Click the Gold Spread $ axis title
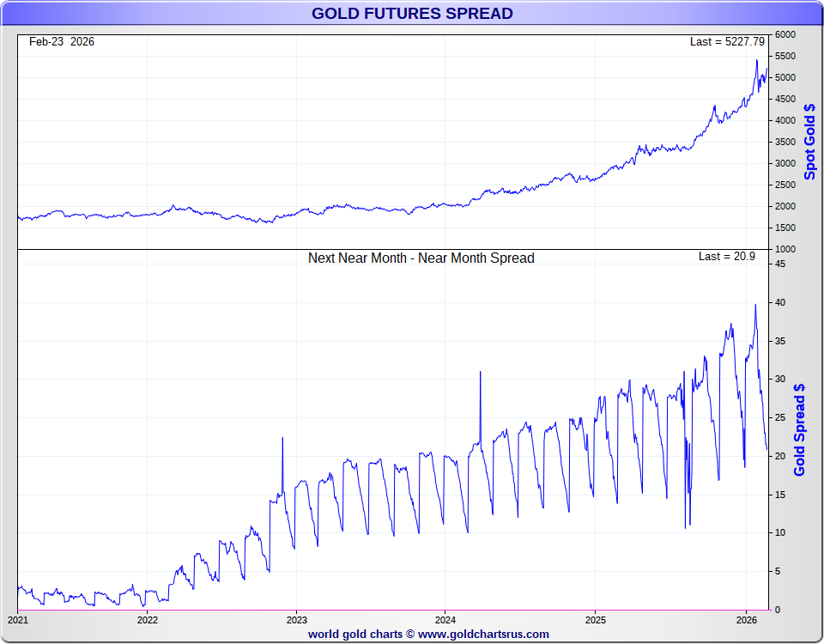Viewport: 824px width, 644px height. (x=799, y=429)
